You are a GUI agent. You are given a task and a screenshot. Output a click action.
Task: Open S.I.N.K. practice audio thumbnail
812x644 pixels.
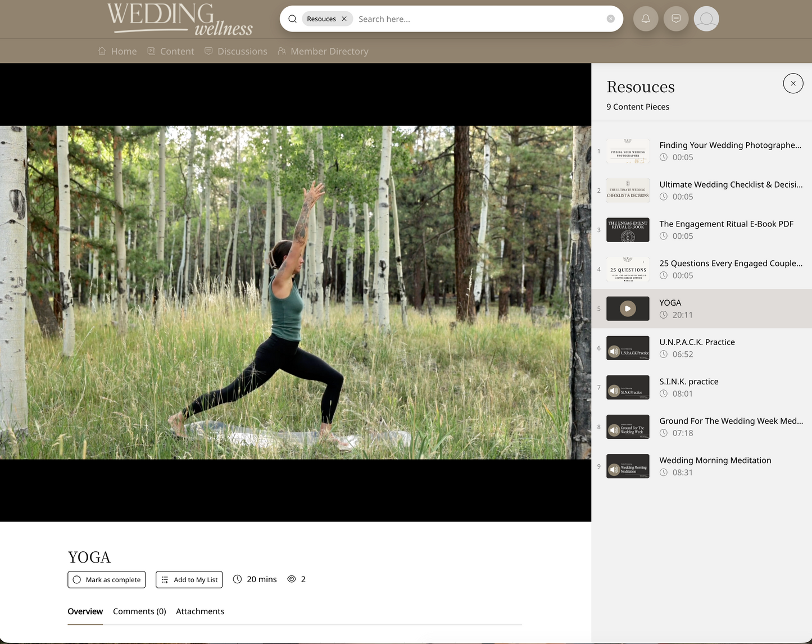[628, 387]
